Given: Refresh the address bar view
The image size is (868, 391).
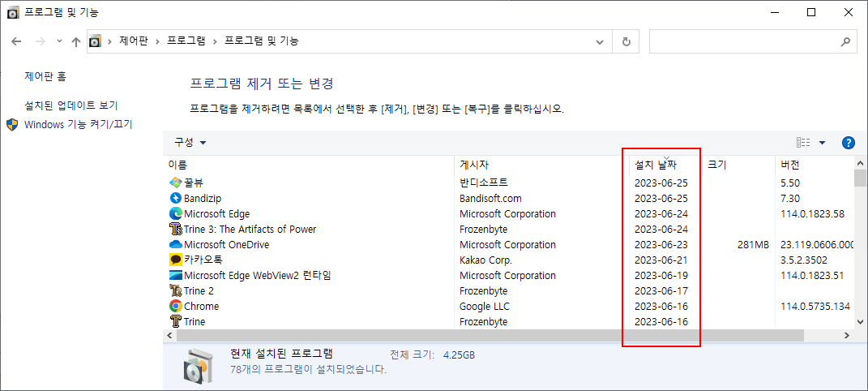Looking at the screenshot, I should (x=626, y=41).
